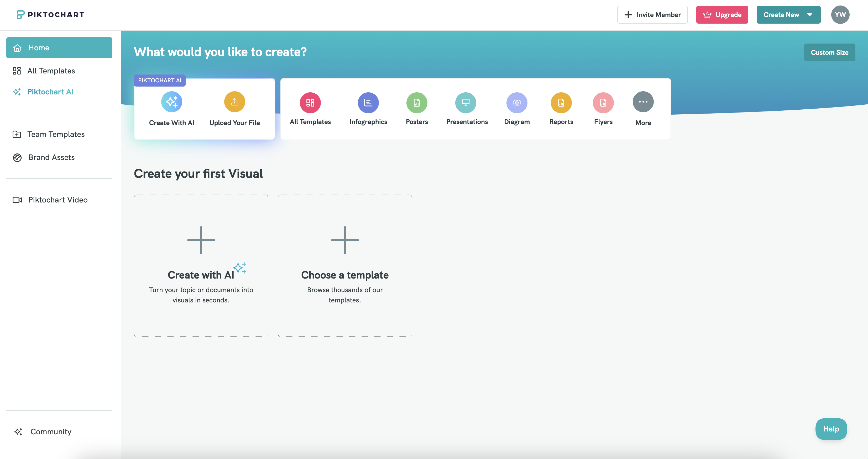Viewport: 868px width, 459px height.
Task: Select the Posters category icon
Action: pyautogui.click(x=417, y=103)
